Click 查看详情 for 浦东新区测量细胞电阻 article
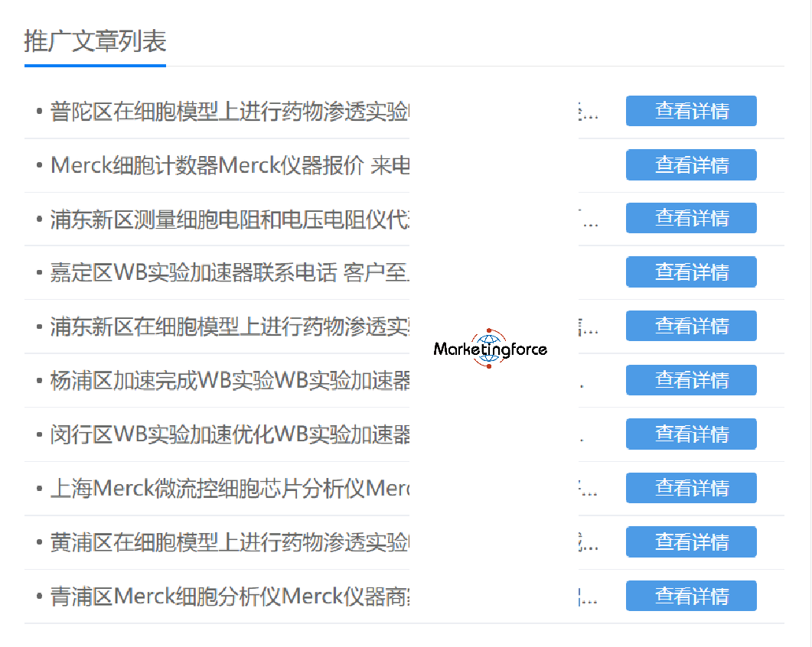This screenshot has height=647, width=812. [691, 218]
